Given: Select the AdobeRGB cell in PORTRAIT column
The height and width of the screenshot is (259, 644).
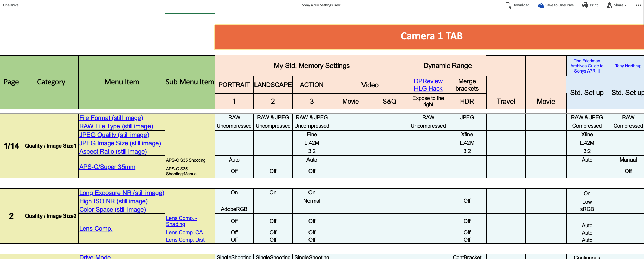Looking at the screenshot, I should click(234, 209).
